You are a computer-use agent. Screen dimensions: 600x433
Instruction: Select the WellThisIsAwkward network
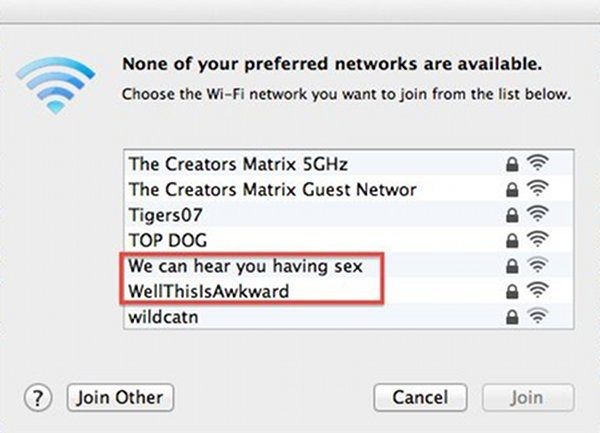349,291
